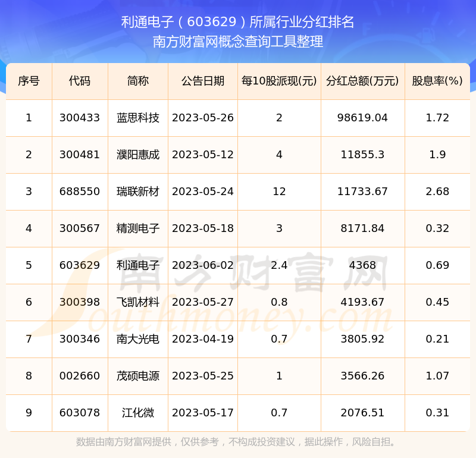Viewport: 476px width, 458px height.
Task: Click dividend yield 0.69
Action: tap(437, 265)
